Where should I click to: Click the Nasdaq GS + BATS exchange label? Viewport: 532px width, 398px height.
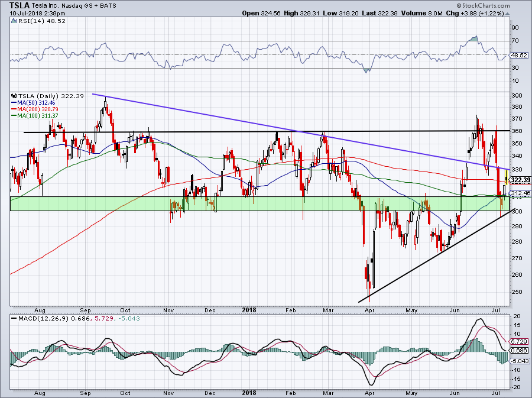point(89,6)
